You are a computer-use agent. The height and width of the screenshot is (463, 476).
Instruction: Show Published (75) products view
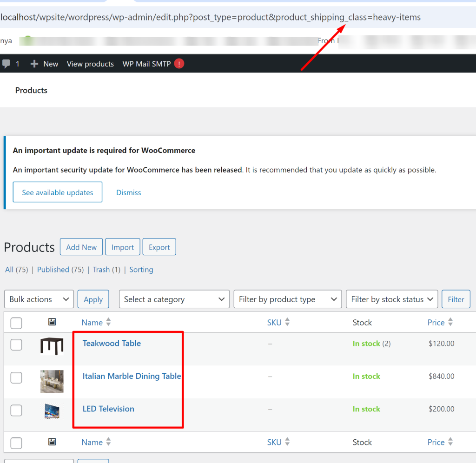coord(60,270)
